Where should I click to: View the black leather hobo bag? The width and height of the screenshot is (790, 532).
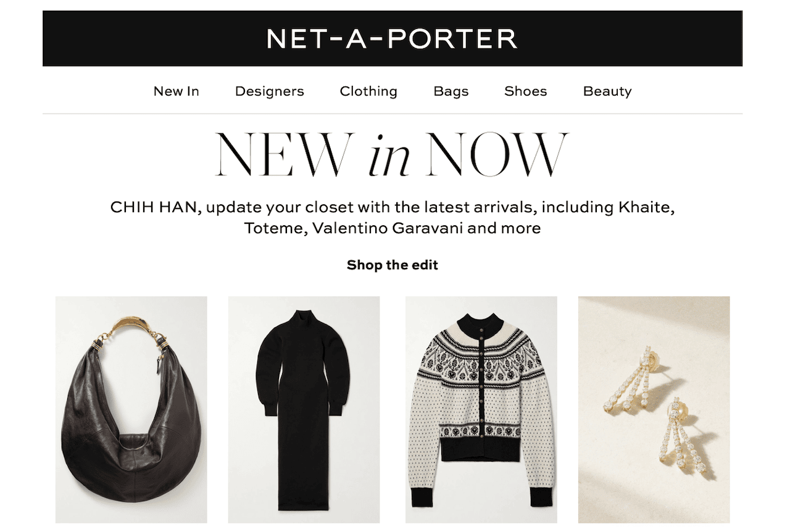pyautogui.click(x=131, y=410)
